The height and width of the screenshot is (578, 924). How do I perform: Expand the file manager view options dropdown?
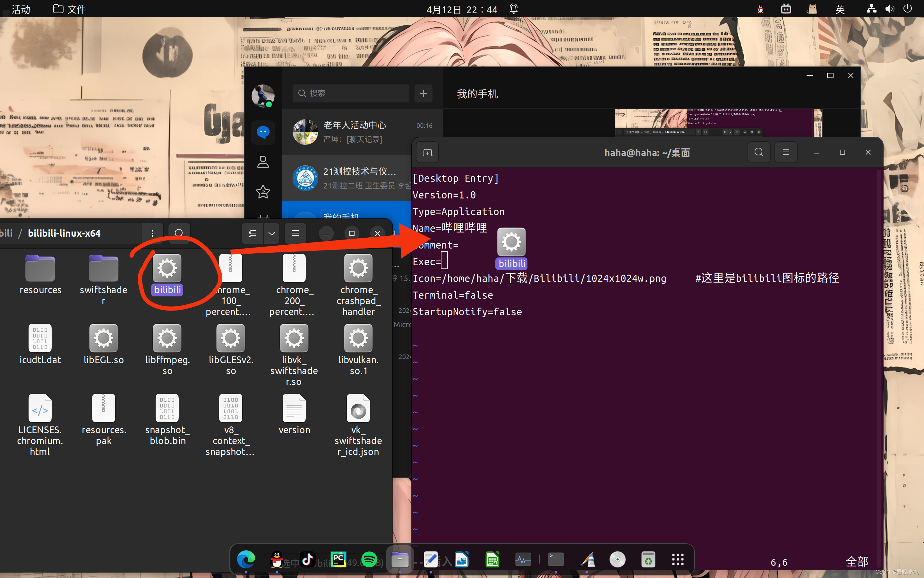click(271, 233)
